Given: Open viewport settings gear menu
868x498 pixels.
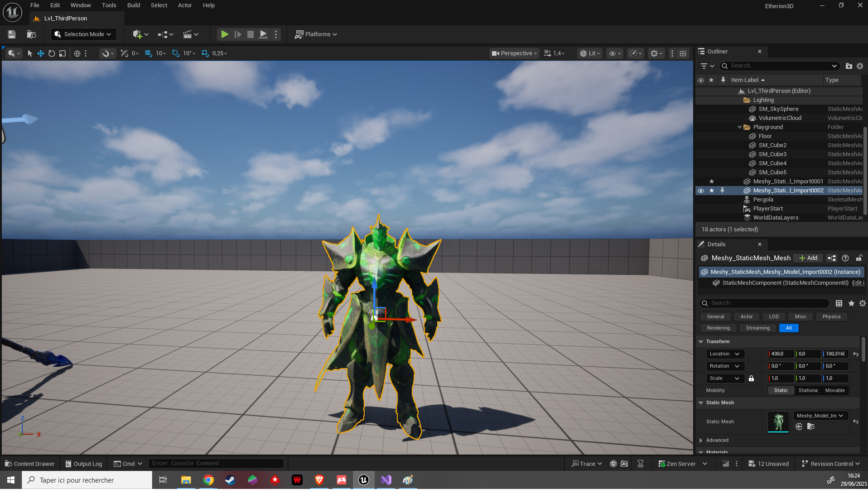Looking at the screenshot, I should 656,53.
